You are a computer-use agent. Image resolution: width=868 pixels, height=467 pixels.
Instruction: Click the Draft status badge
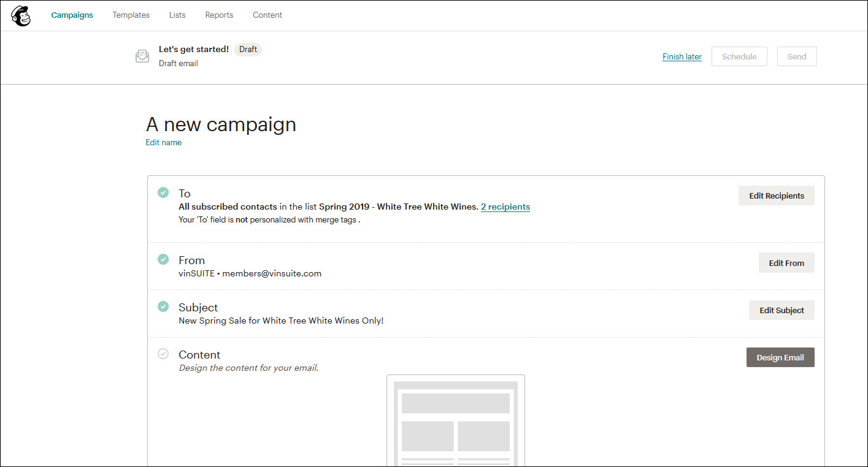[x=248, y=49]
